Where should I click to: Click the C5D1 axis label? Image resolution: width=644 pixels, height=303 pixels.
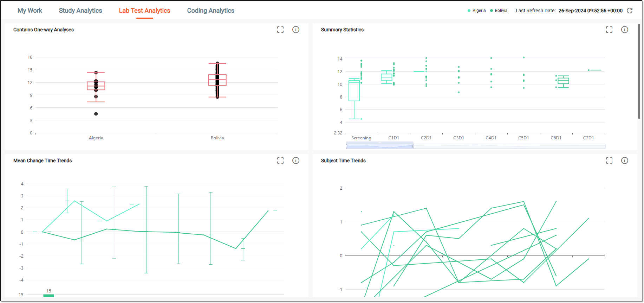pos(523,138)
